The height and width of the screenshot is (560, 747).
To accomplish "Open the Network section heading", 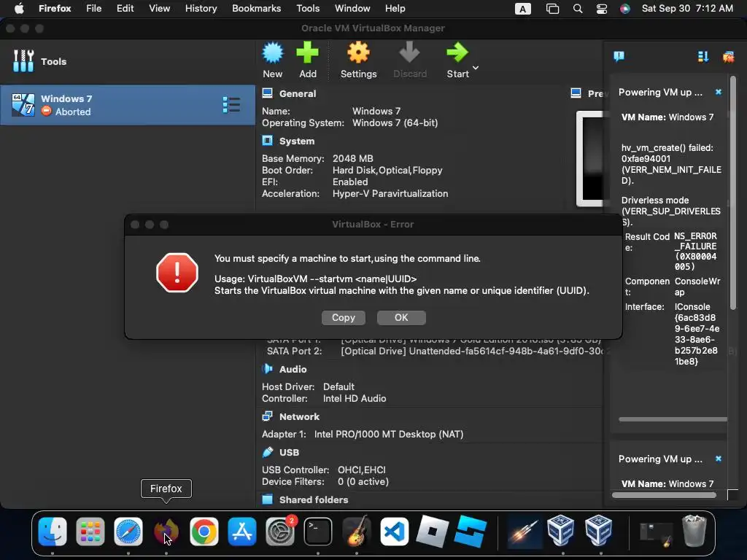I will point(299,416).
